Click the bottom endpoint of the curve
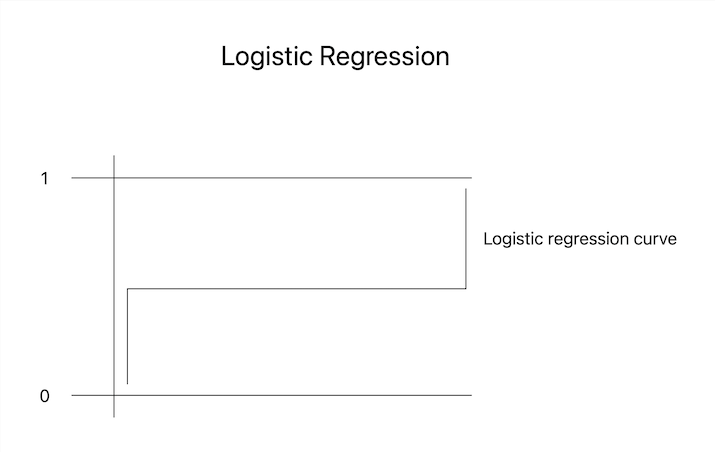This screenshot has width=715, height=452. click(128, 383)
